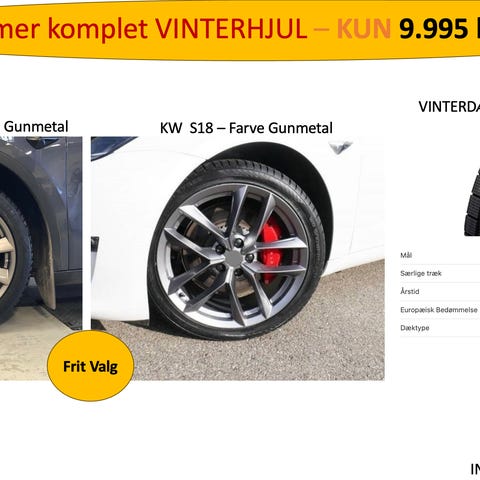
Task: Click the red brake caliper
Action: click(272, 249)
